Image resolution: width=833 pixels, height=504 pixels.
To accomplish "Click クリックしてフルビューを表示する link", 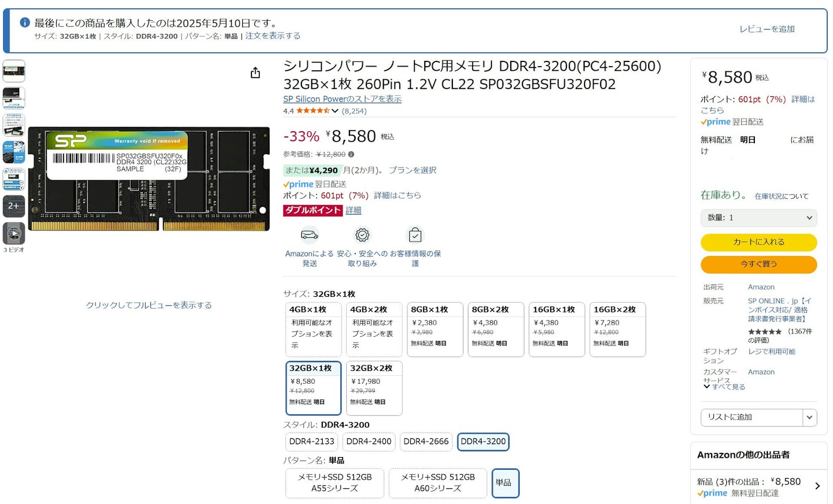I will 149,305.
